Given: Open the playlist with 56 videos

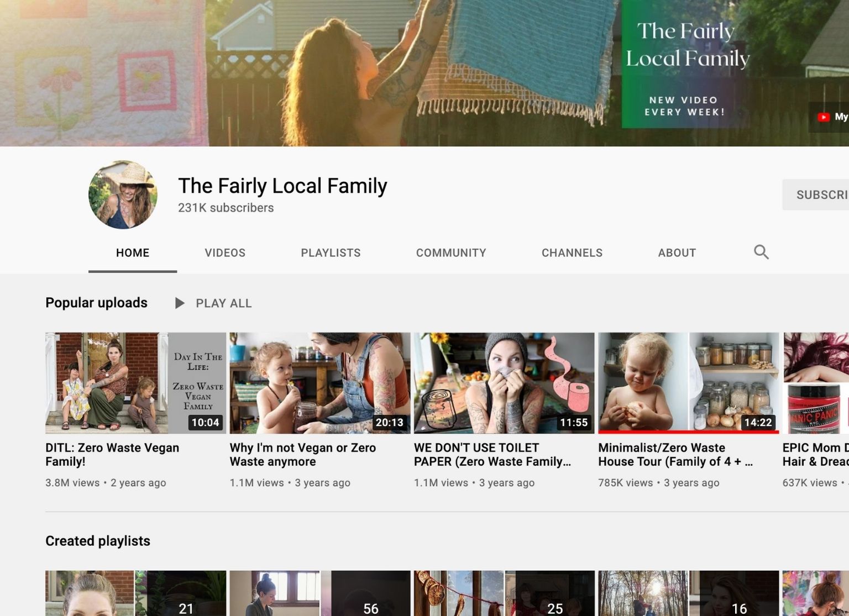Looking at the screenshot, I should tap(319, 593).
